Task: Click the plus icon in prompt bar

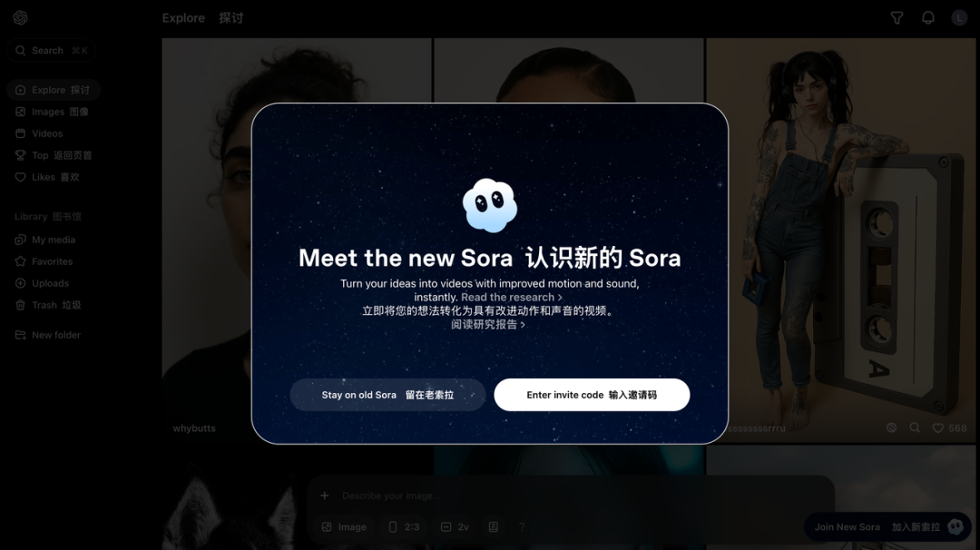Action: click(x=324, y=496)
